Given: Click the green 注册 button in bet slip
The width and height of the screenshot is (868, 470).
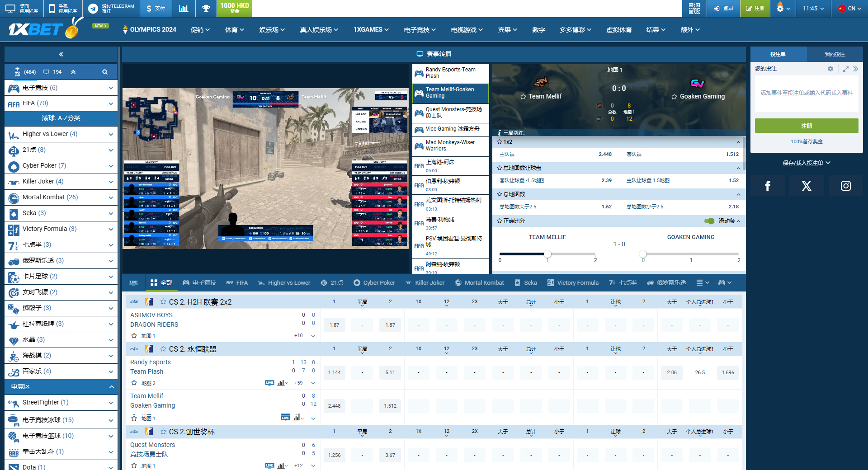Looking at the screenshot, I should click(807, 126).
